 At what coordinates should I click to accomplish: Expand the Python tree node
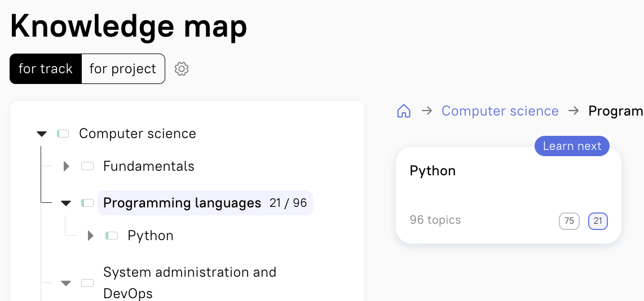[x=90, y=236]
